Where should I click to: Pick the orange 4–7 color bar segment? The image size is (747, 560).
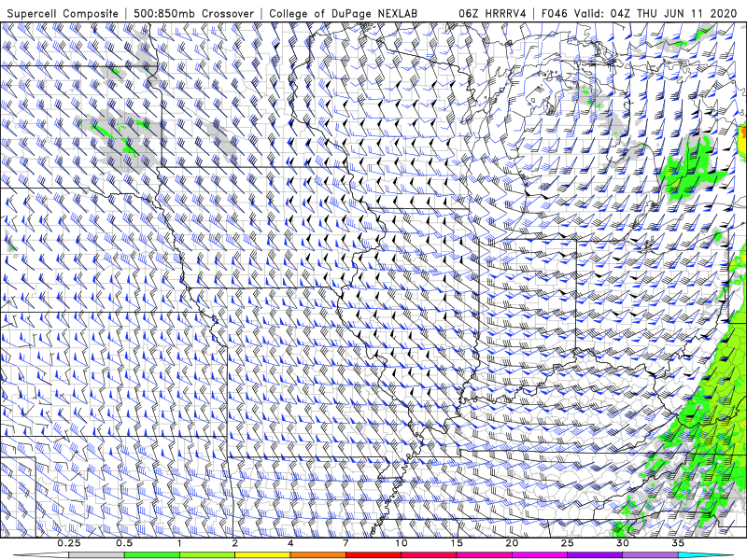pyautogui.click(x=317, y=555)
